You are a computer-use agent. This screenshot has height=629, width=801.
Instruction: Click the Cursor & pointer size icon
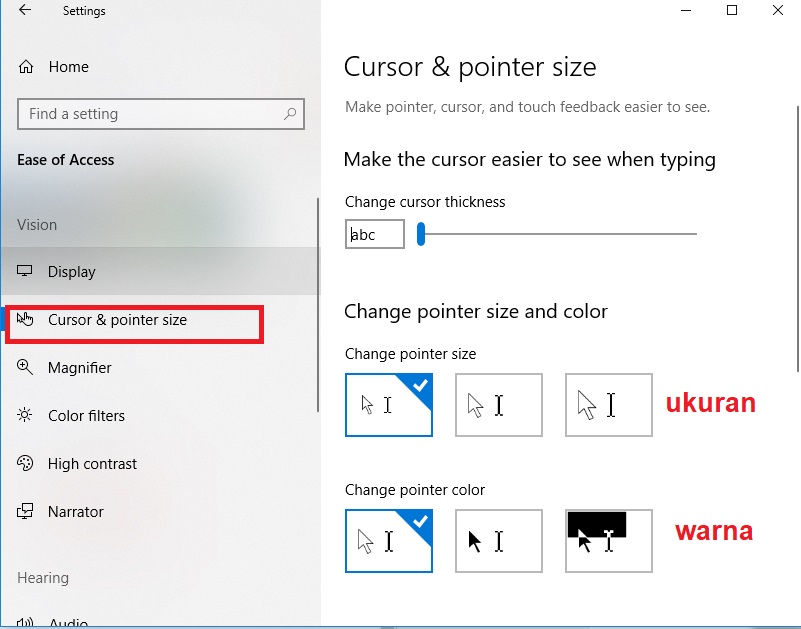[x=25, y=319]
